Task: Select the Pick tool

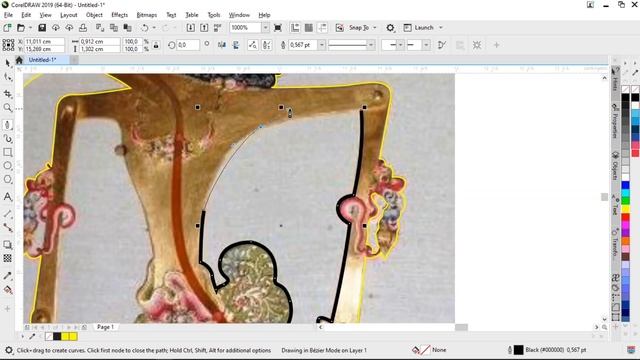Action: tap(7, 63)
